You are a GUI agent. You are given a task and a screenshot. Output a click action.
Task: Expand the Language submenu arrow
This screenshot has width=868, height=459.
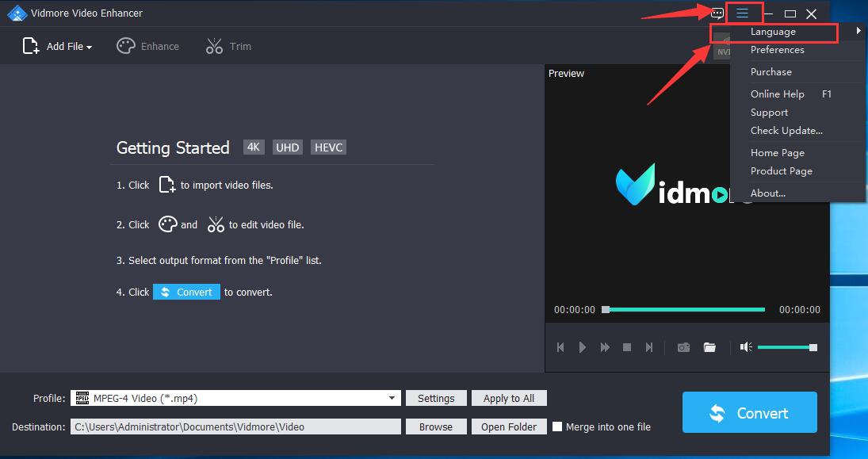pos(858,31)
